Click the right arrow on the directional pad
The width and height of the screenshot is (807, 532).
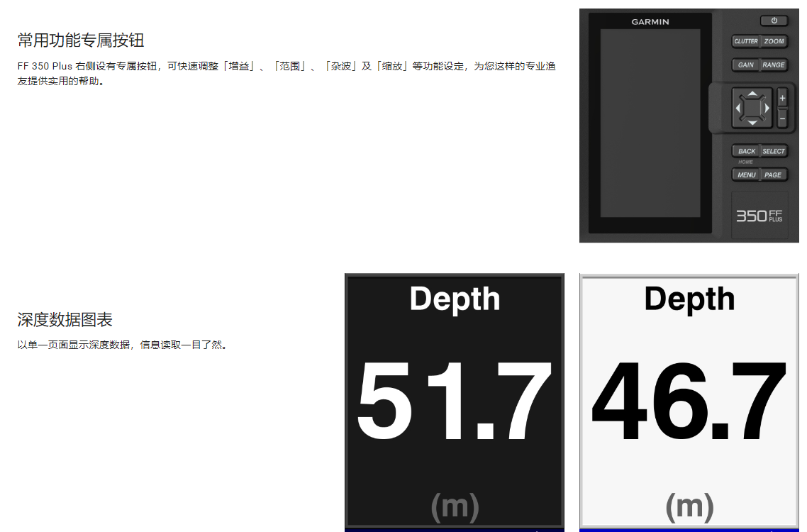click(767, 108)
